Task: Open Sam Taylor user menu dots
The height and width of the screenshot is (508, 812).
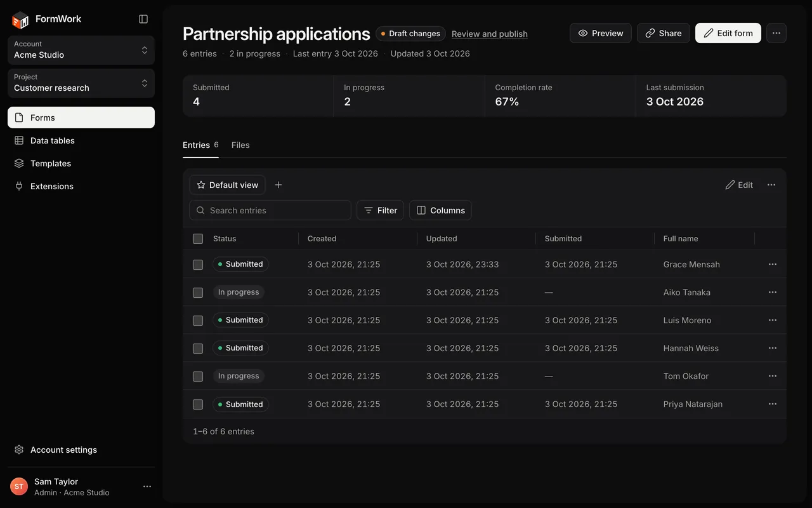Action: [147, 486]
